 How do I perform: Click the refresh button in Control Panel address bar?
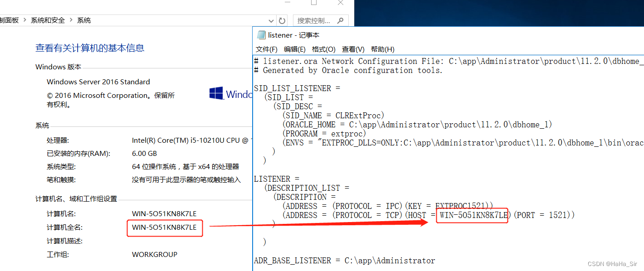(x=282, y=20)
